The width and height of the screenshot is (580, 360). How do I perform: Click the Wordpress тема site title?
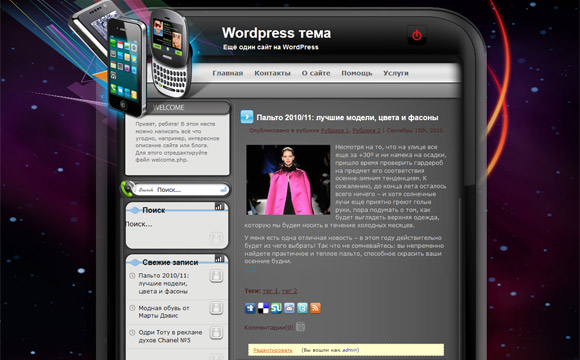[276, 33]
